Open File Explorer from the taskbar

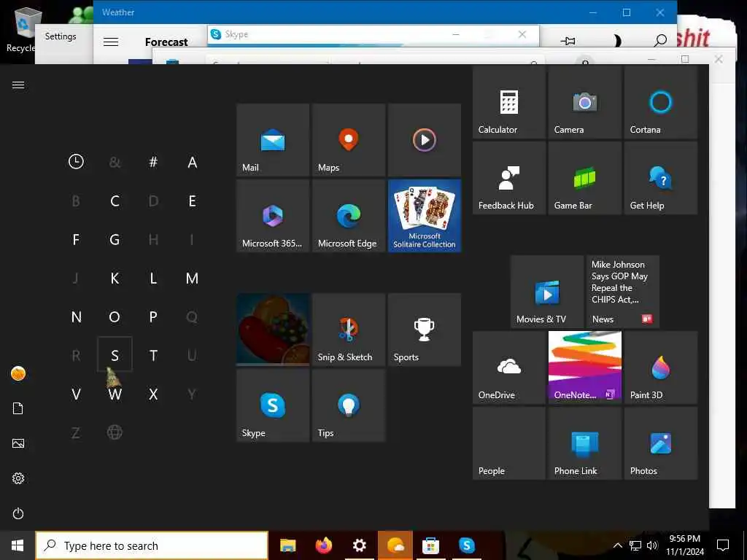point(287,545)
